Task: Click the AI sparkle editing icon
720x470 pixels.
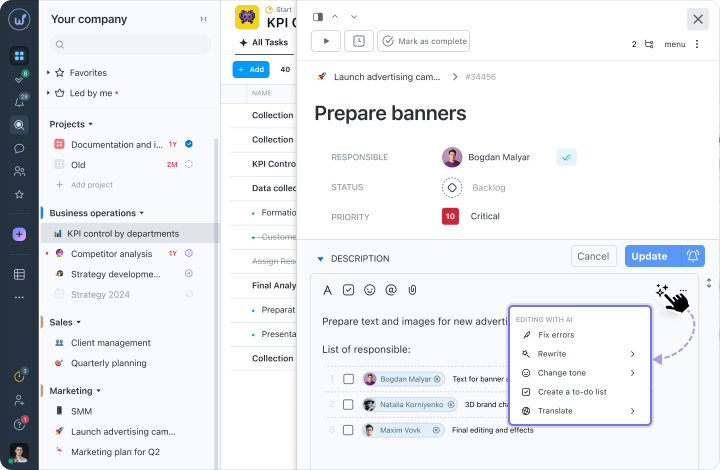Action: point(662,290)
